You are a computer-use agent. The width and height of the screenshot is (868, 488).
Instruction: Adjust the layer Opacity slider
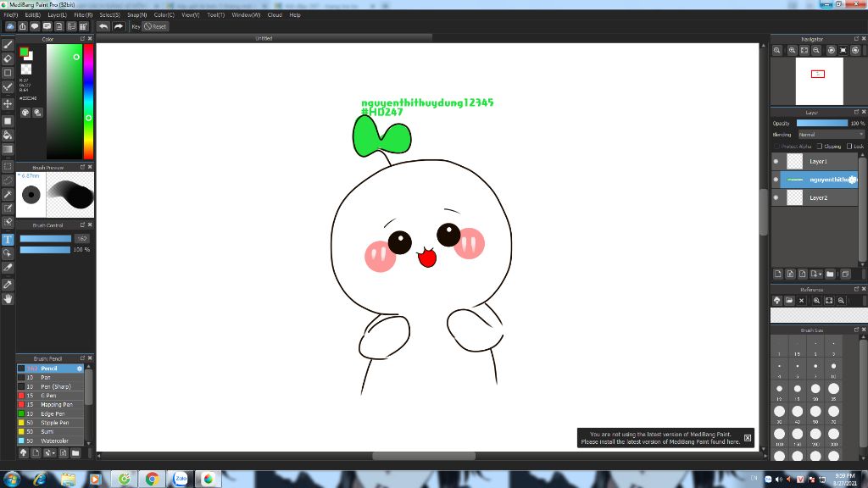point(822,124)
